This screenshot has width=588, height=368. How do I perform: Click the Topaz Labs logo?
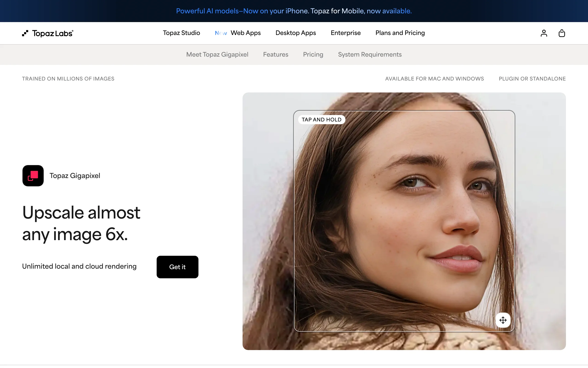click(48, 33)
